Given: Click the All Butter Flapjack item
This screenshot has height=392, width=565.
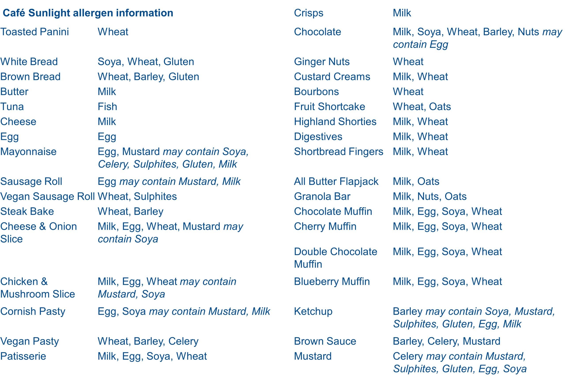Looking at the screenshot, I should (336, 182).
